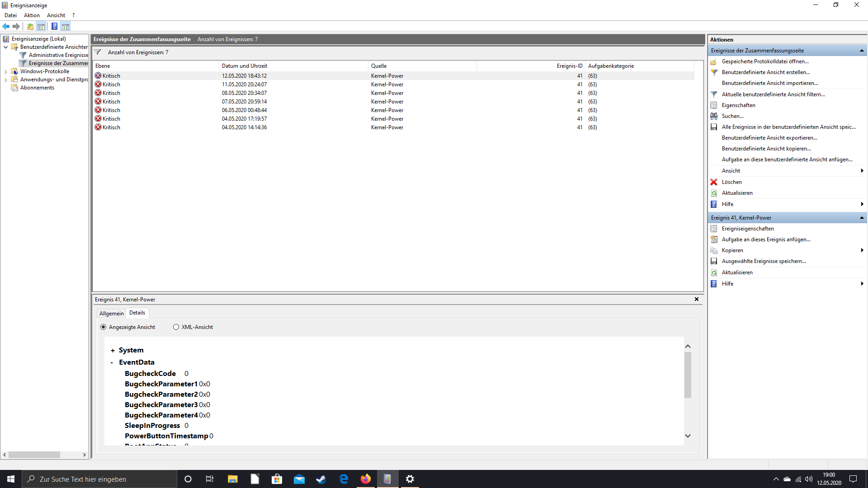868x488 pixels.
Task: Open the Datei menu
Action: tap(10, 15)
